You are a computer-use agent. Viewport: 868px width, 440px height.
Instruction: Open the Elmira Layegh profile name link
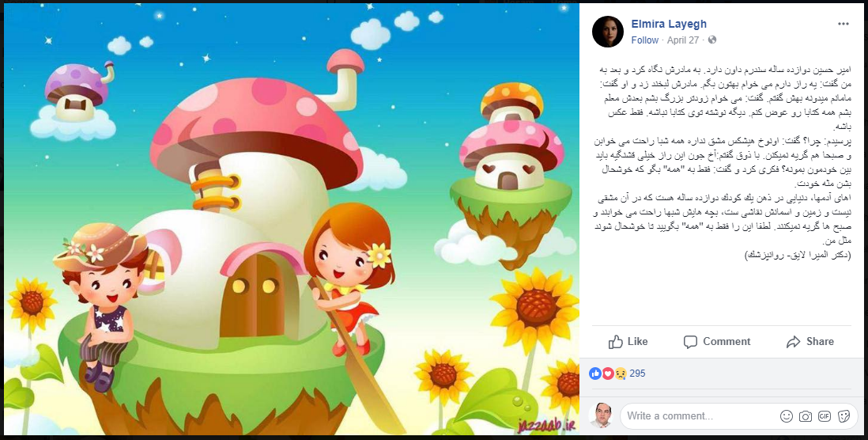point(669,24)
